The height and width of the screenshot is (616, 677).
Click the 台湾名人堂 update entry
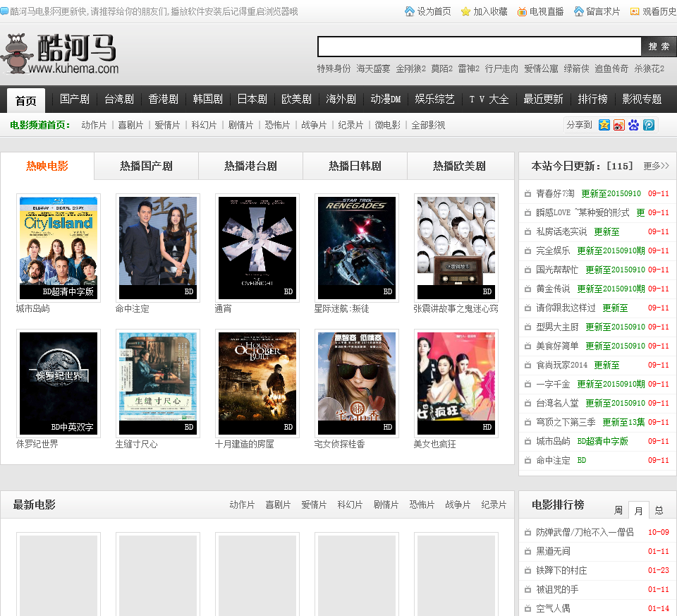click(557, 403)
